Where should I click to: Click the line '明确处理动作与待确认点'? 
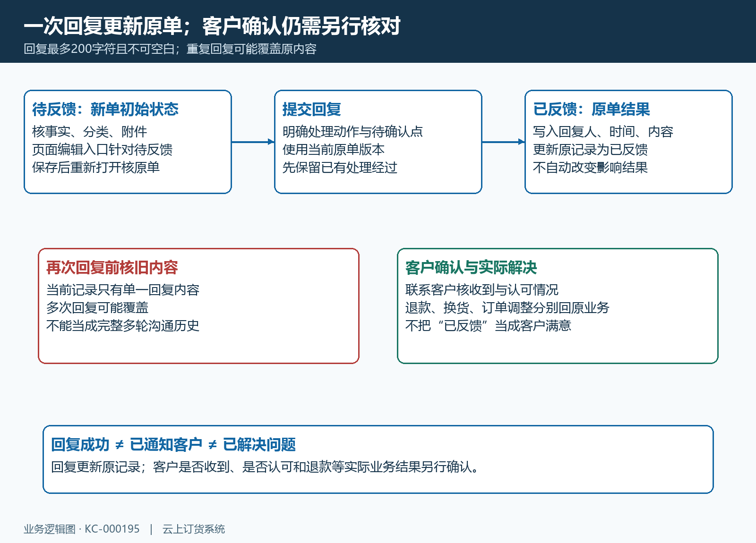pyautogui.click(x=352, y=132)
